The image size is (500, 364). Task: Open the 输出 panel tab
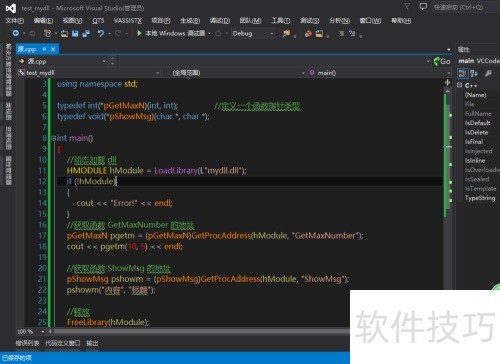[x=92, y=343]
